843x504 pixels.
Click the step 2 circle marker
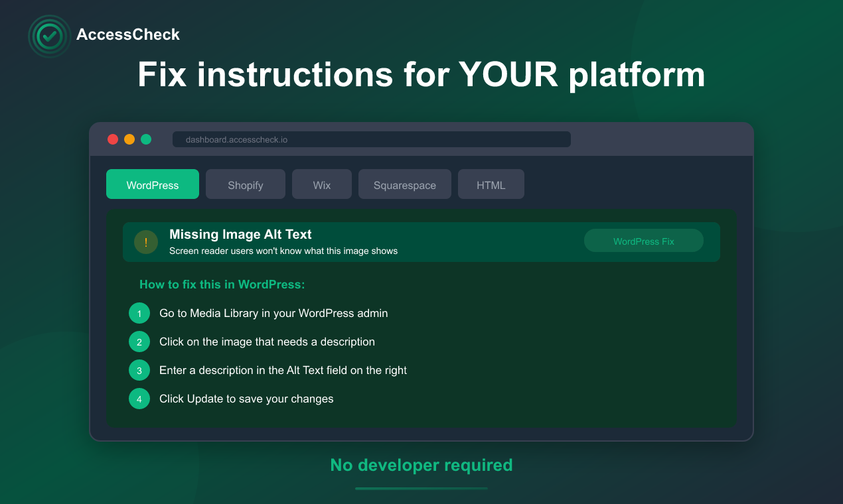pos(139,342)
